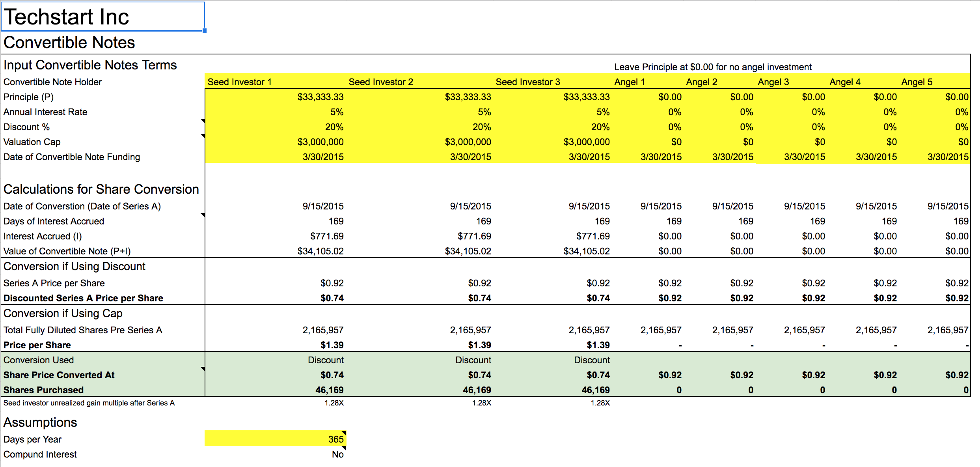
Task: Select the Total Fully Diluted Shares Pre Series A label
Action: (83, 330)
